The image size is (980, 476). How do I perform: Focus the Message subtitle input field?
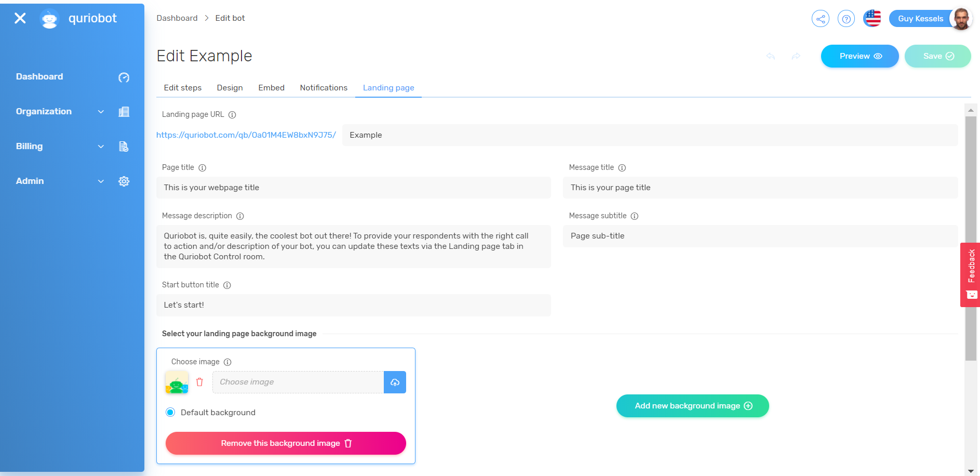pos(760,236)
